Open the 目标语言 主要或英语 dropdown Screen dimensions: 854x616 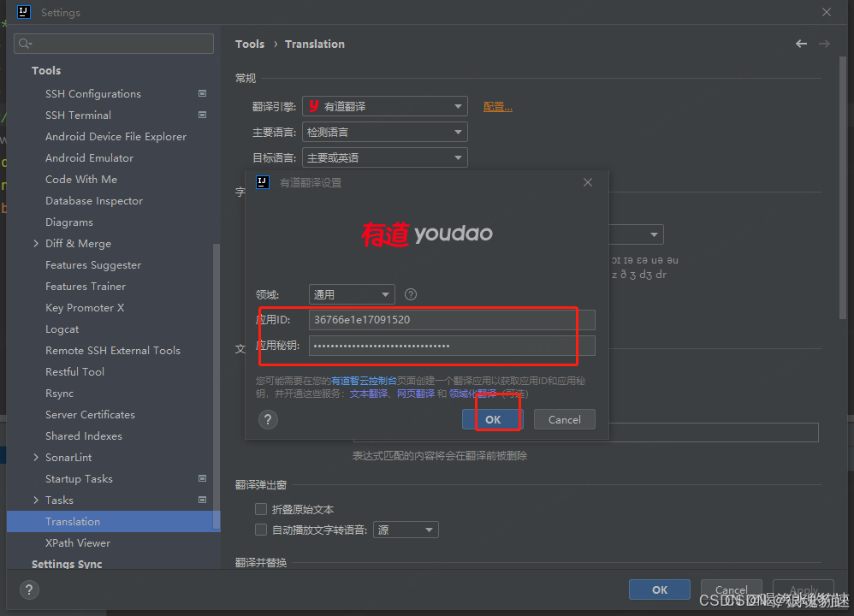384,158
